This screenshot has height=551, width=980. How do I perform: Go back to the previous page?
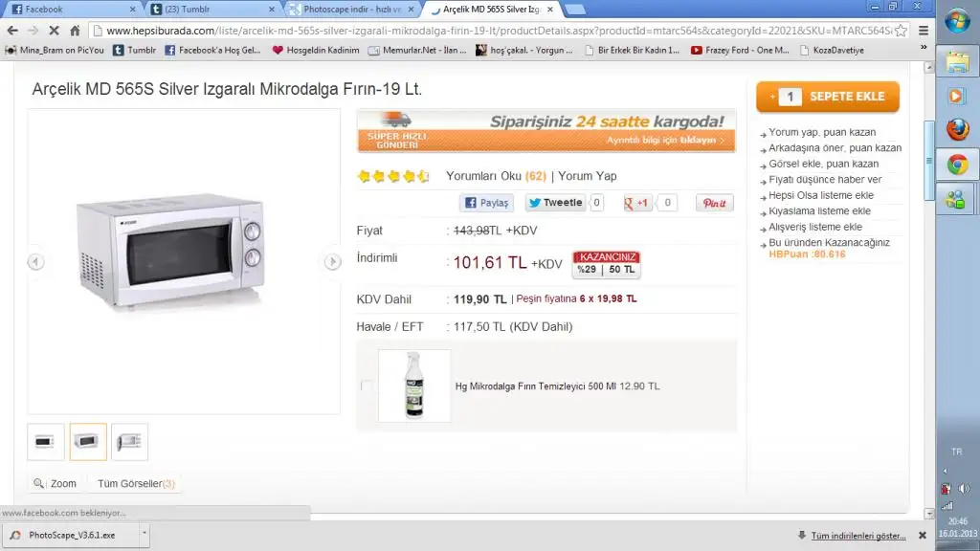pyautogui.click(x=12, y=30)
